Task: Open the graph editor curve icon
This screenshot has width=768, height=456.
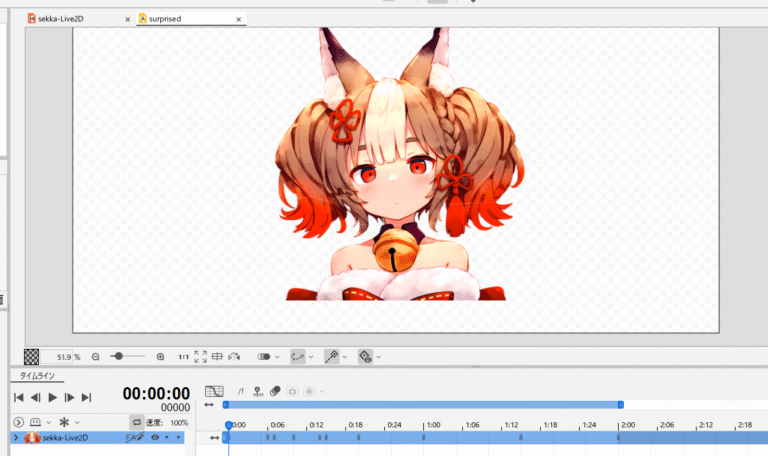Action: pos(214,391)
